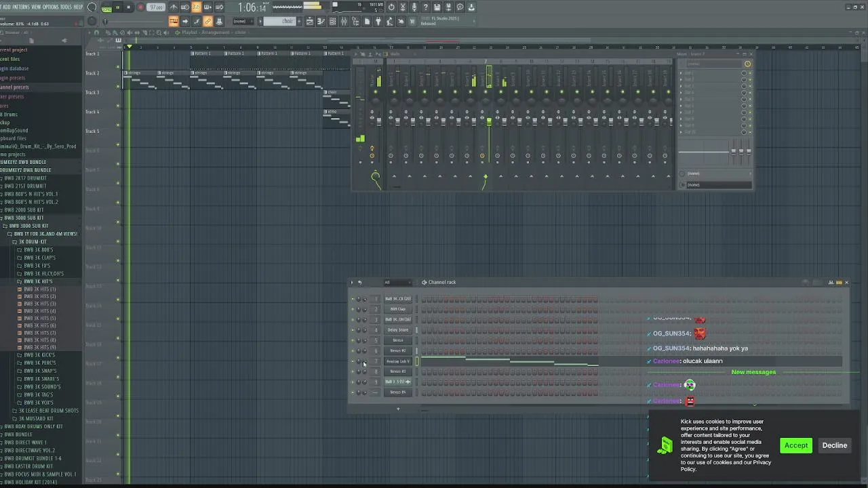Screen dimensions: 868x488
Task: Accept Kick cookies
Action: coord(795,445)
